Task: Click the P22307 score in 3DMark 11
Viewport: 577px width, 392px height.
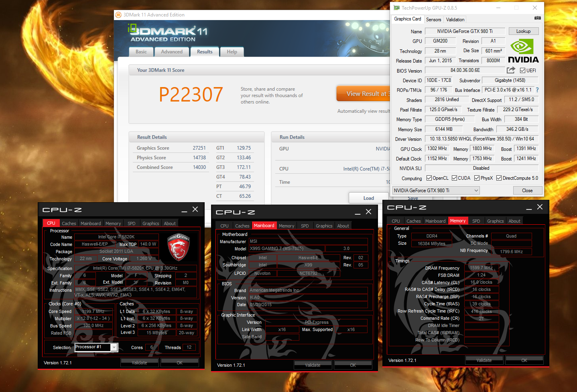Action: [191, 94]
